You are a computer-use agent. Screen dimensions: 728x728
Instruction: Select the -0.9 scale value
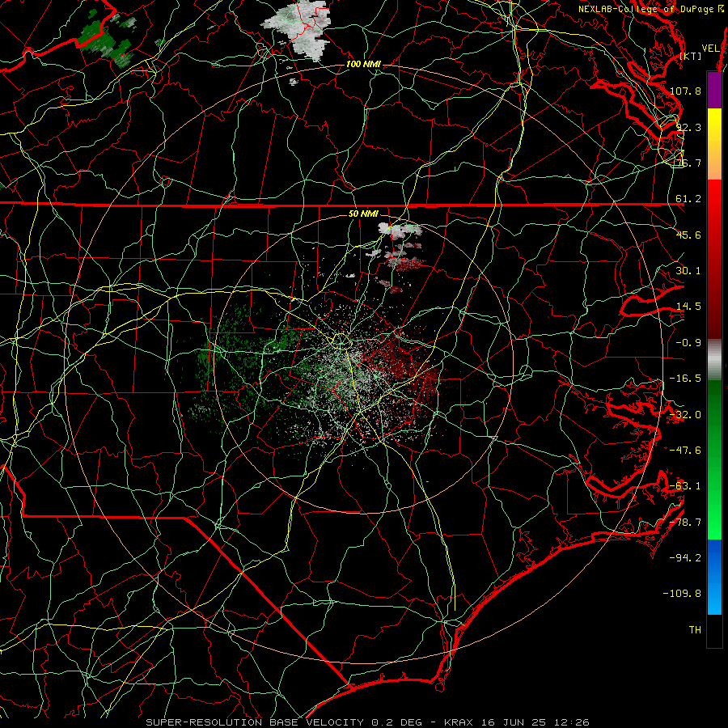point(688,343)
